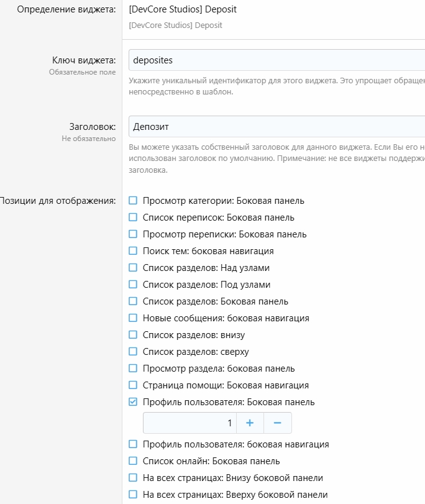Tick 'Список разделов: сверху' checkbox

pyautogui.click(x=133, y=352)
